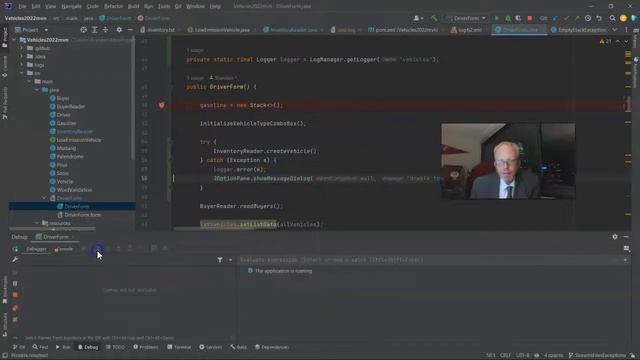Open the Search Everywhere magnifier icon
Screen dimensions: 640x360
(613, 18)
